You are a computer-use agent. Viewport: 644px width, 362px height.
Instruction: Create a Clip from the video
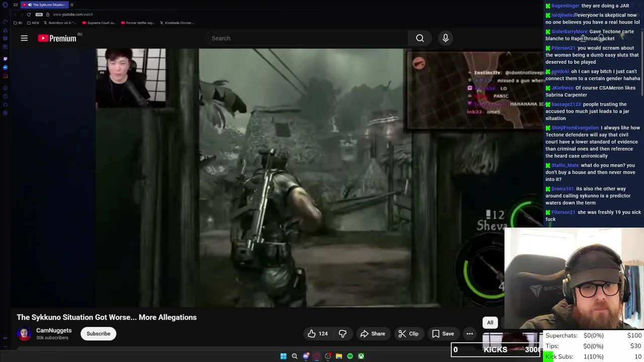[408, 334]
